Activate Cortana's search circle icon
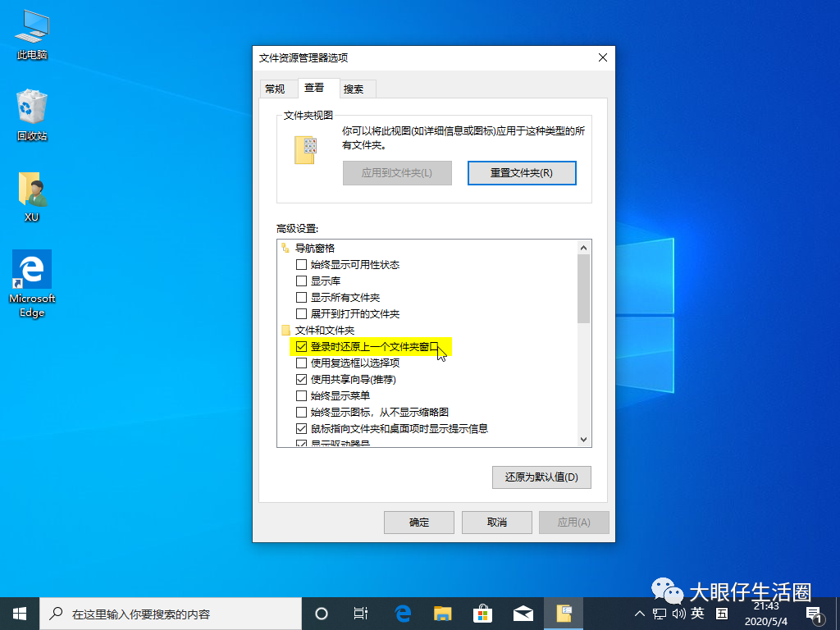This screenshot has height=630, width=840. tap(321, 613)
